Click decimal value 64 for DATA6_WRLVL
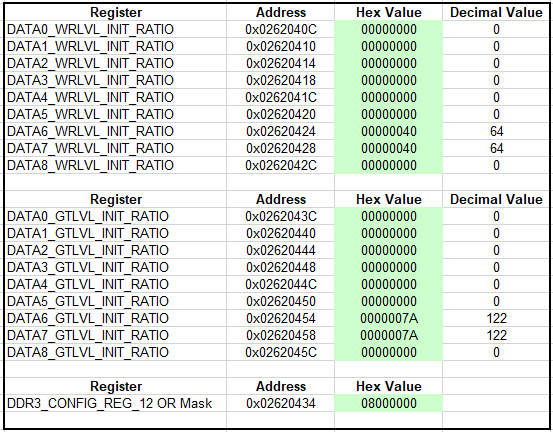Image resolution: width=553 pixels, height=432 pixels. (x=496, y=131)
